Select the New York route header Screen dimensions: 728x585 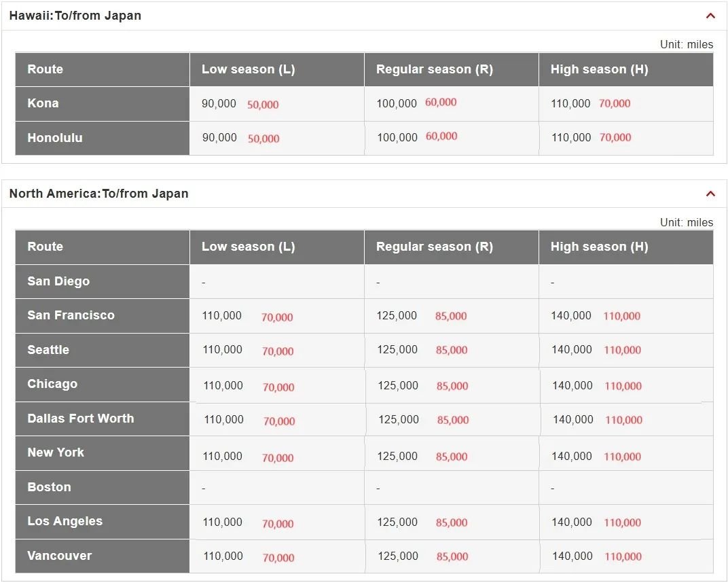(103, 453)
